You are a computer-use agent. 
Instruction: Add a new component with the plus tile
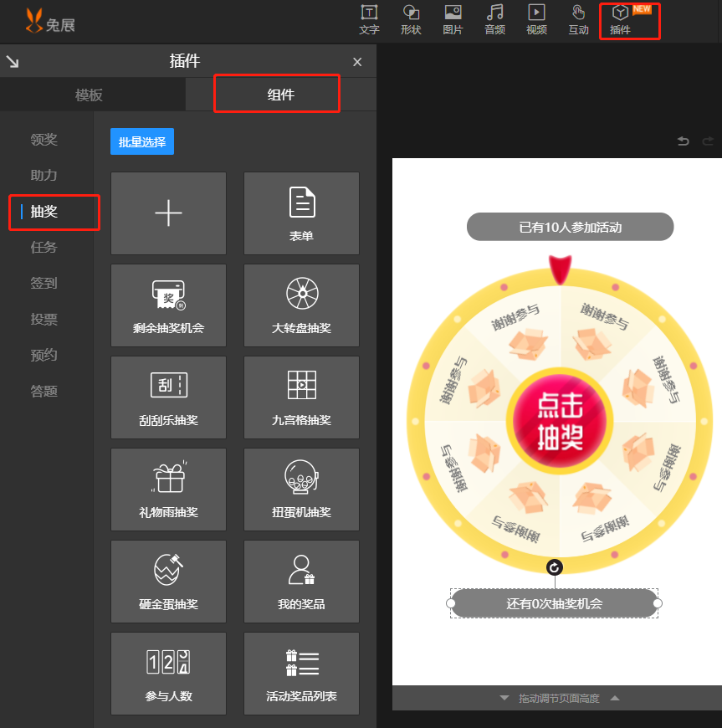[x=168, y=213]
